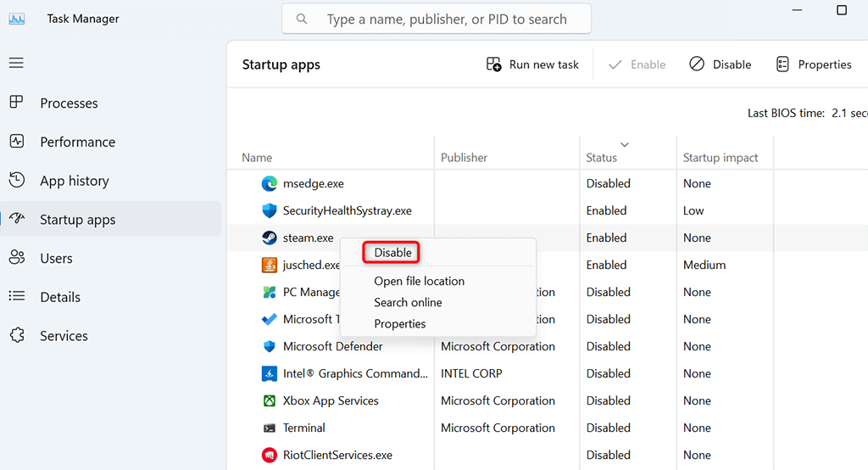Open the Performance page icon
868x470 pixels.
[16, 142]
